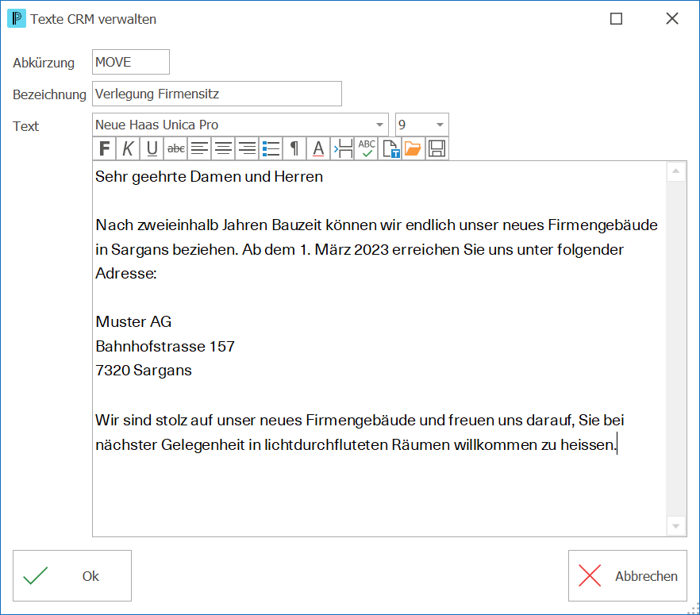Align text to the right
700x615 pixels.
point(247,148)
